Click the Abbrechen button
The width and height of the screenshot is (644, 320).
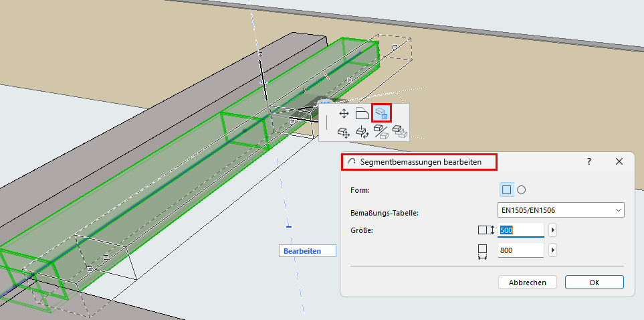coord(528,282)
